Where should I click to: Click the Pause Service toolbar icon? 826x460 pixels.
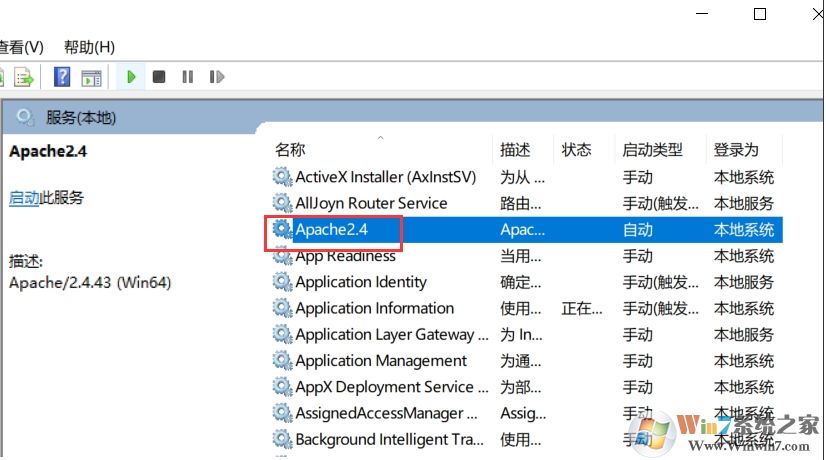pos(188,77)
